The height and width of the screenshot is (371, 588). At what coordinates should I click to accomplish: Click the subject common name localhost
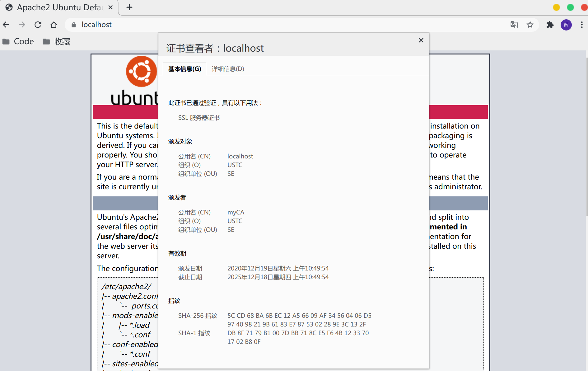tap(240, 156)
